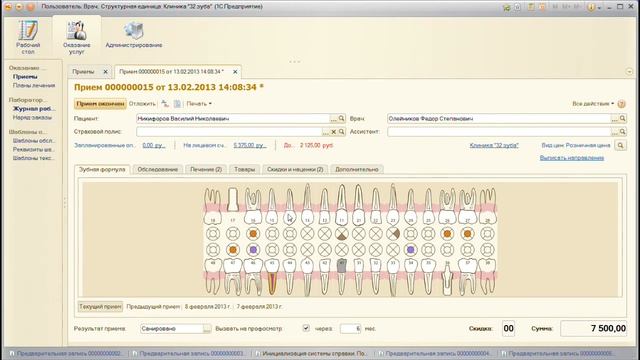Open the Печать dropdown menu
This screenshot has width=640, height=360.
tap(199, 104)
